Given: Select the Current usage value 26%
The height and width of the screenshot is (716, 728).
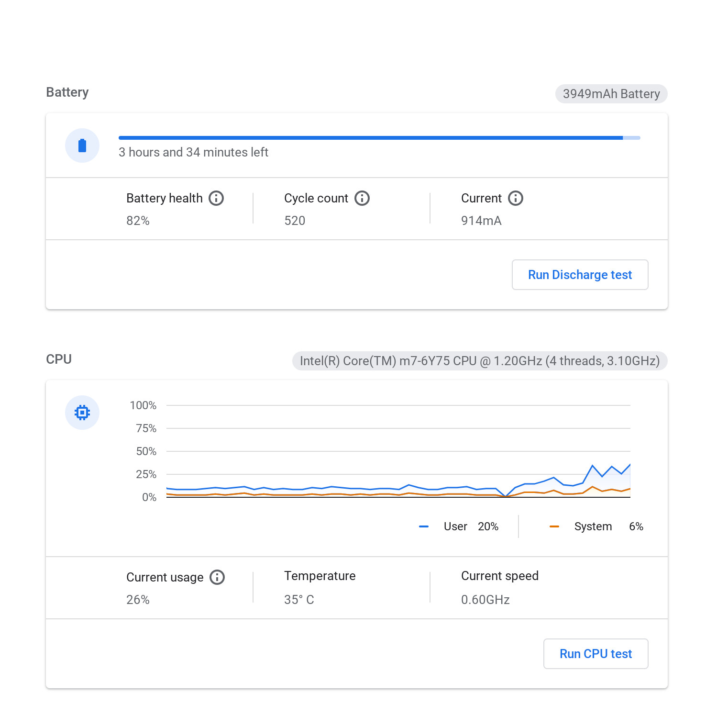Looking at the screenshot, I should 138,600.
